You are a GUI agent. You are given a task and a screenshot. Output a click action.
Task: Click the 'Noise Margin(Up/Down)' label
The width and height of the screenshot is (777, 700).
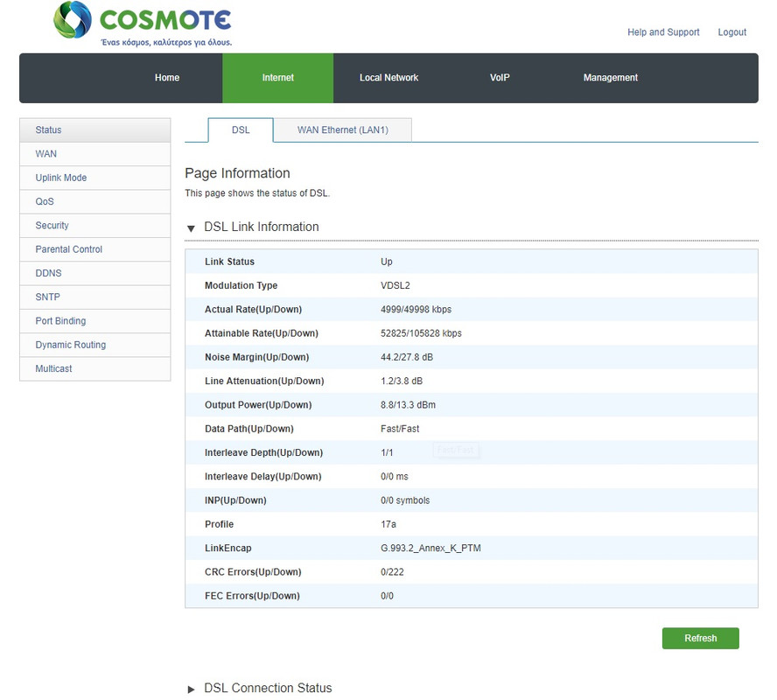click(x=256, y=357)
